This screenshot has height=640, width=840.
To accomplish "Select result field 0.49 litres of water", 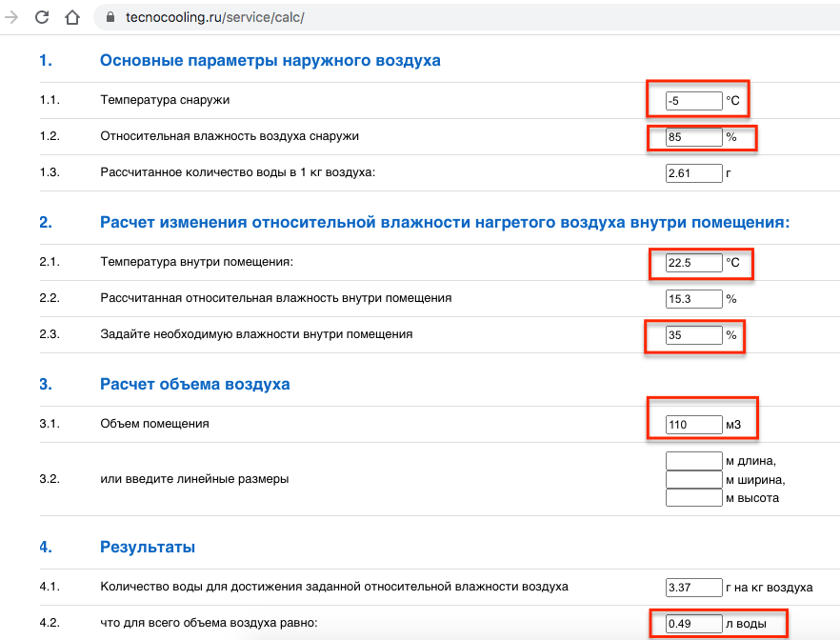I will click(x=693, y=624).
